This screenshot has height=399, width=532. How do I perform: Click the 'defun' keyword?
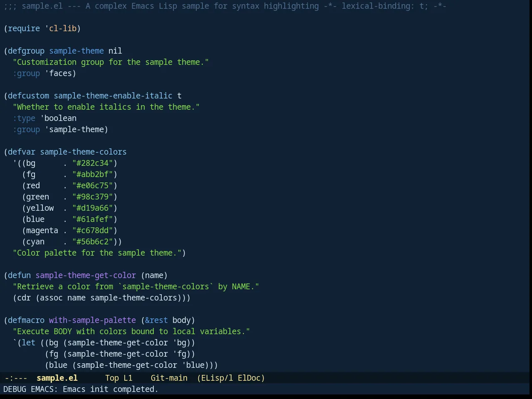click(19, 275)
